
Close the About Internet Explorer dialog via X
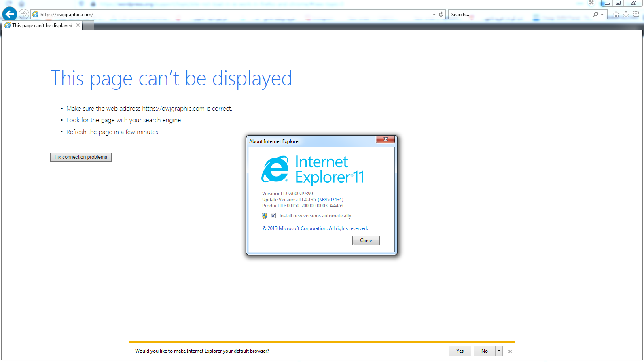coord(385,139)
